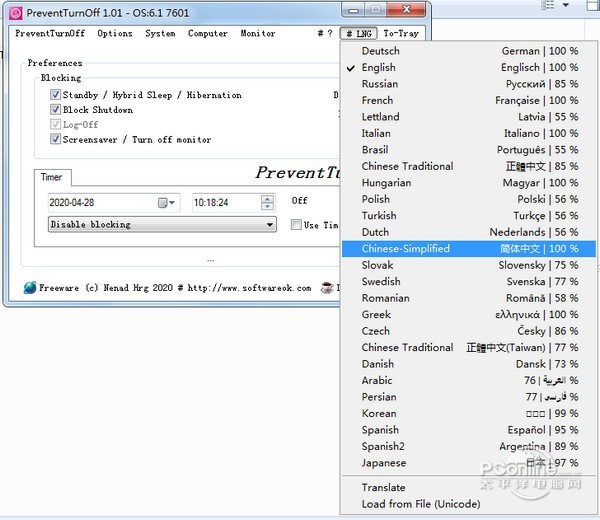
Task: Choose French language entry
Action: (x=469, y=100)
